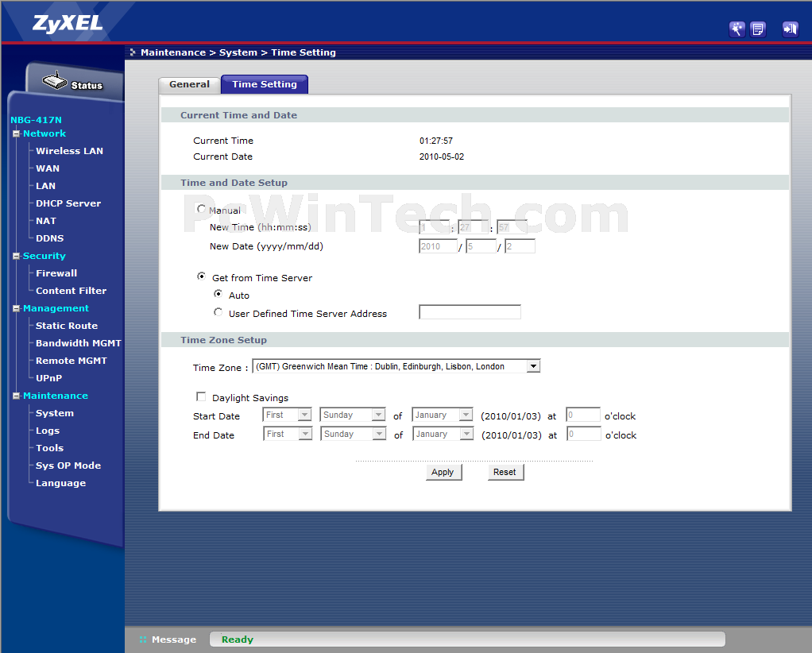Click the document page icon in header
The height and width of the screenshot is (653, 812).
coord(758,29)
